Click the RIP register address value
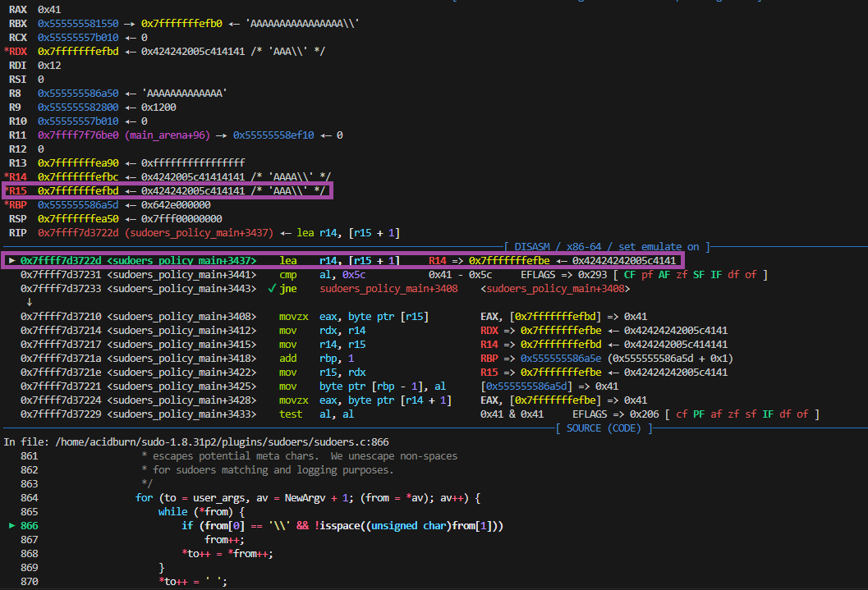 pyautogui.click(x=77, y=232)
